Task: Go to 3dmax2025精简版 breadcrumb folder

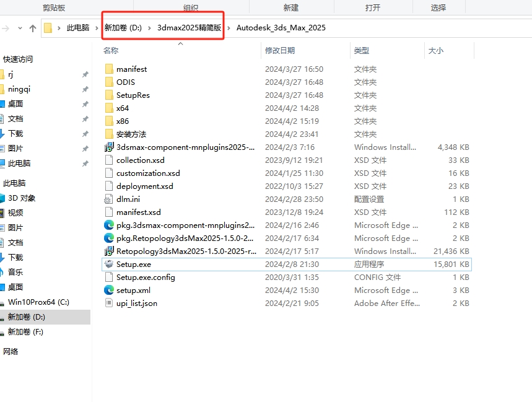Action: tap(189, 28)
